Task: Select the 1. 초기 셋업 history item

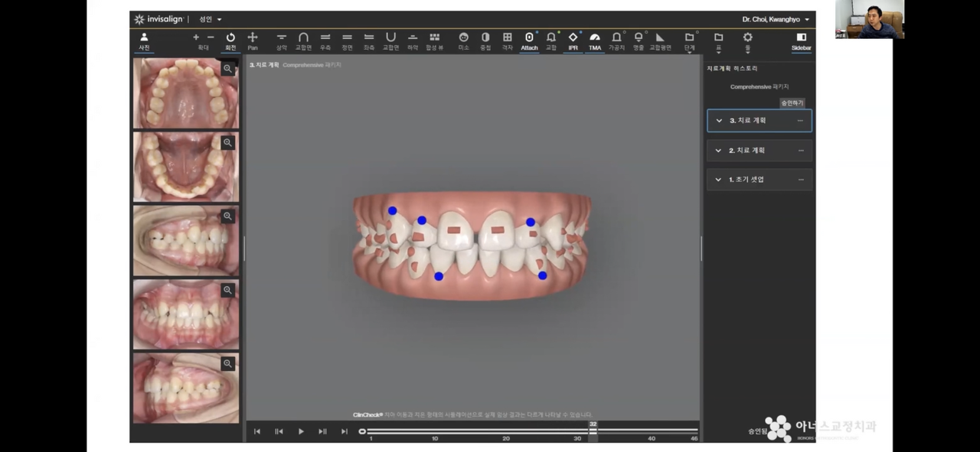Action: pos(759,180)
